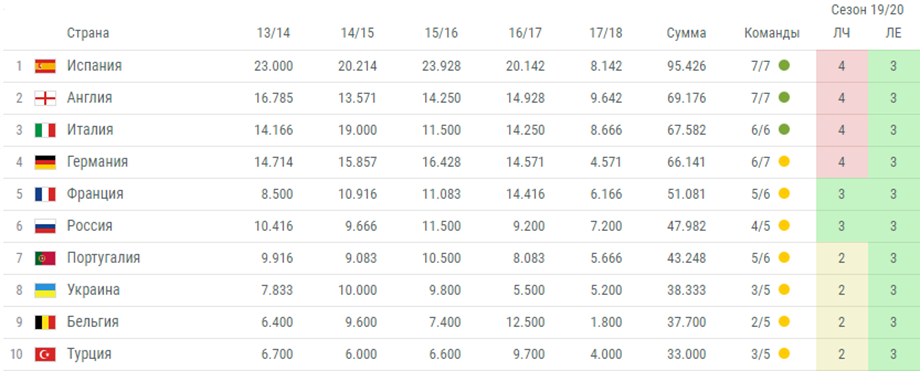
Task: Select the Russia flag icon
Action: pyautogui.click(x=45, y=226)
